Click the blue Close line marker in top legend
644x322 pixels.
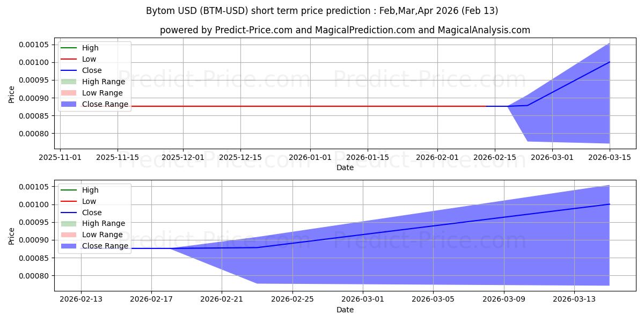[x=69, y=70]
